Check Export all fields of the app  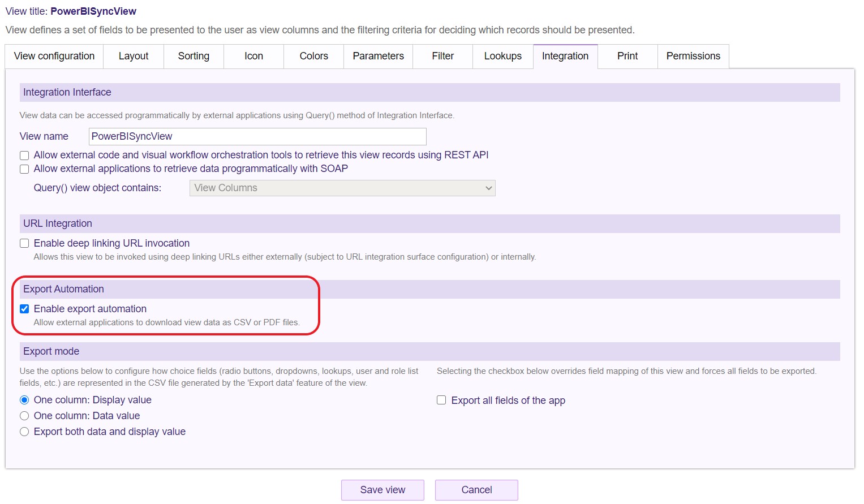coord(441,400)
